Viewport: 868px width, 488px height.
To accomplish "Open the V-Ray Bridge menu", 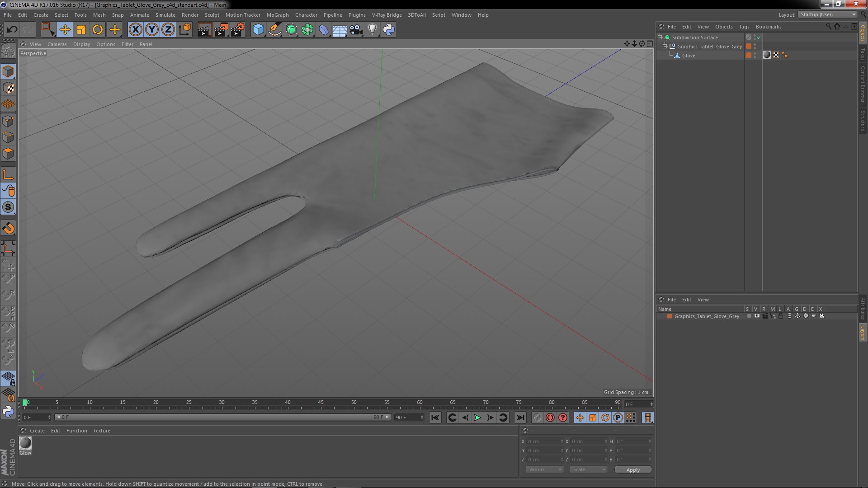I will coord(387,15).
